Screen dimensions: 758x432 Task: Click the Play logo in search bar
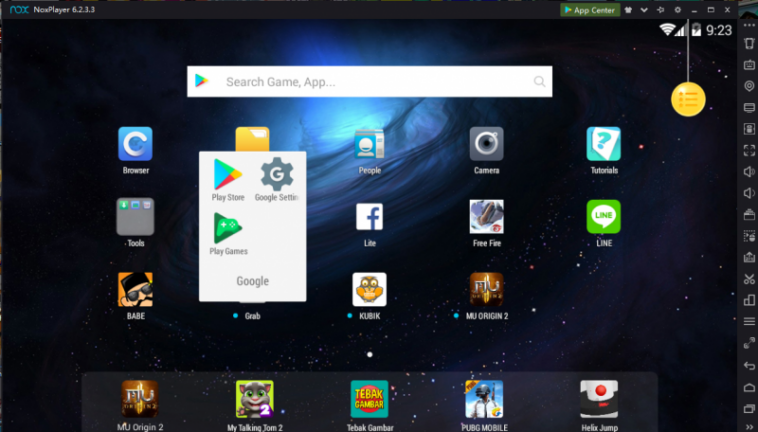[202, 81]
